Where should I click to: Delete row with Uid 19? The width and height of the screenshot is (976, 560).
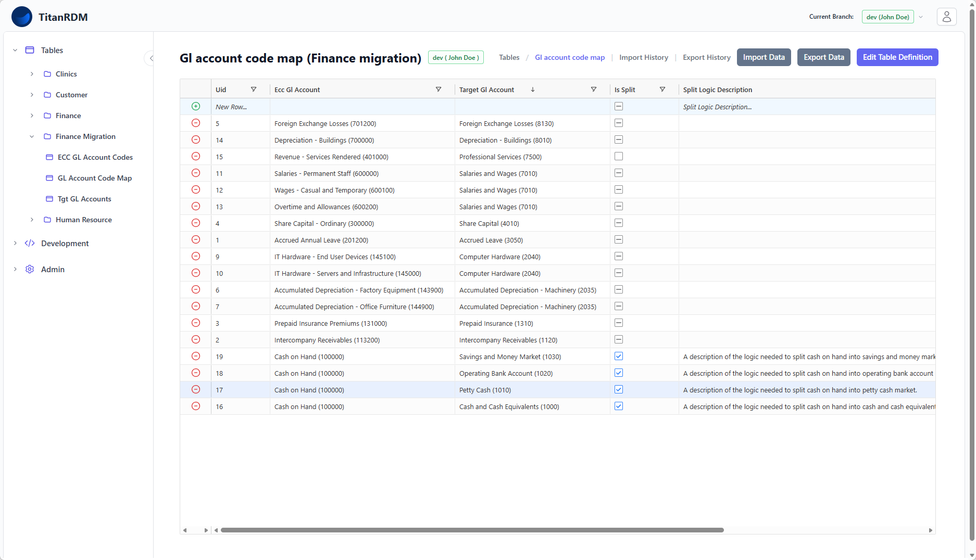(196, 356)
